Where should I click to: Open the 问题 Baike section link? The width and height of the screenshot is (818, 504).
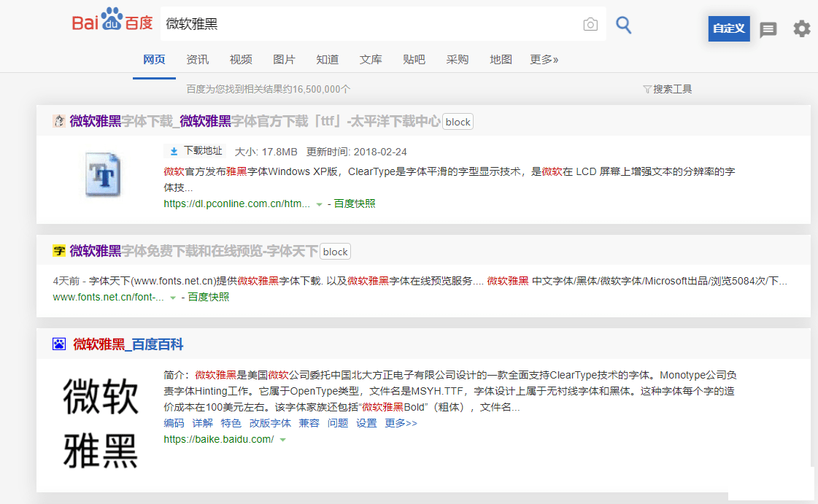[x=338, y=423]
